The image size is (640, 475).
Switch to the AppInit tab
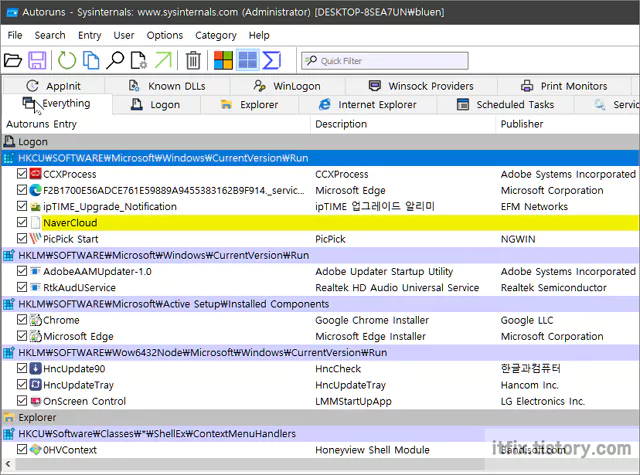click(x=53, y=86)
